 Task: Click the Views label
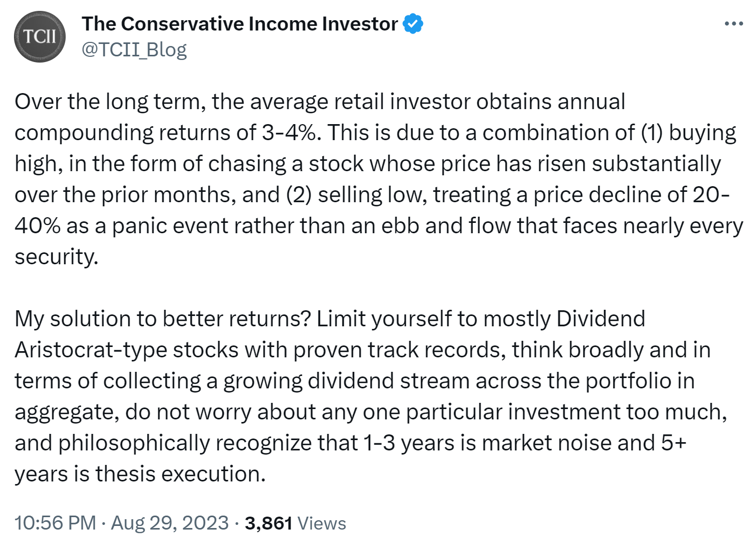322,523
